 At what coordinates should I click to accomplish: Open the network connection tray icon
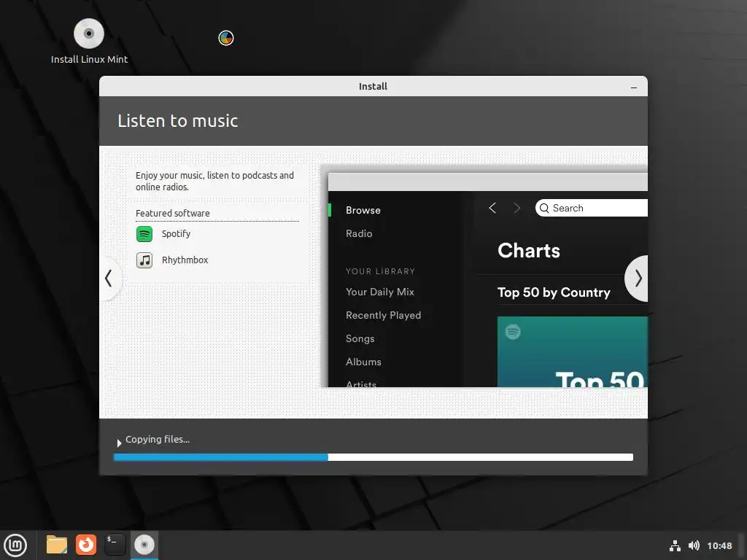[x=675, y=545]
